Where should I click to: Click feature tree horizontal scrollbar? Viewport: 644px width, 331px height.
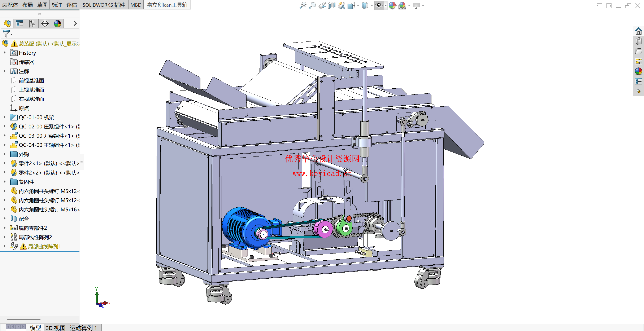tap(24, 319)
